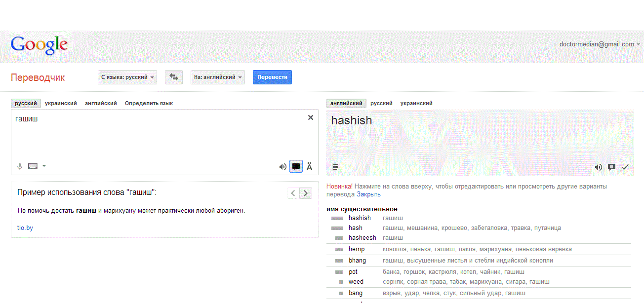This screenshot has height=303, width=644.
Task: Click in the source text field containing гашиш
Action: click(x=158, y=138)
